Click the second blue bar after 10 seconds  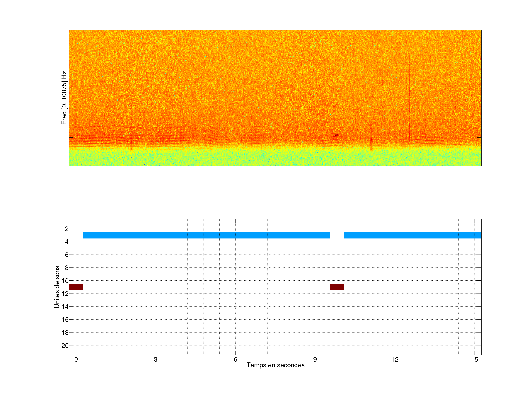point(412,235)
